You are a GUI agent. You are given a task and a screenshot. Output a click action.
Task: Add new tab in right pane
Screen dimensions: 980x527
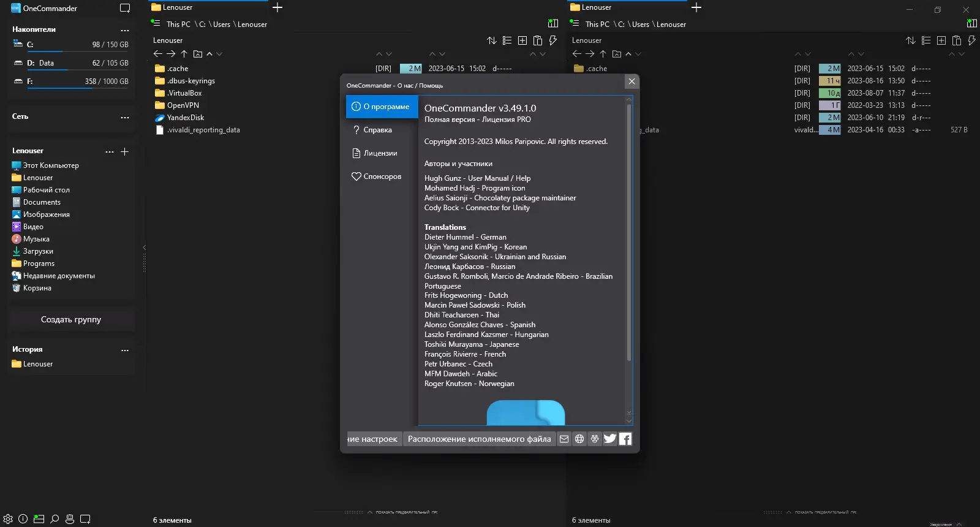pos(696,7)
